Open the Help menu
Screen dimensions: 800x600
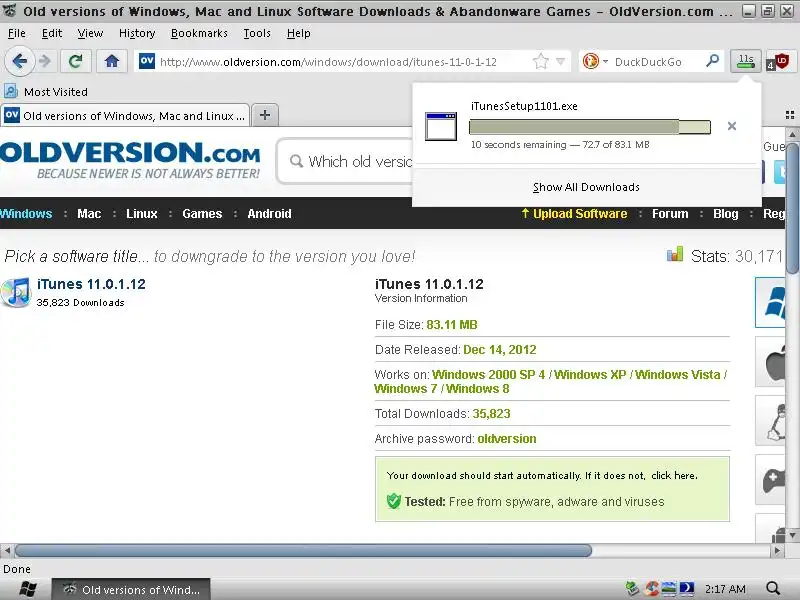click(x=298, y=33)
